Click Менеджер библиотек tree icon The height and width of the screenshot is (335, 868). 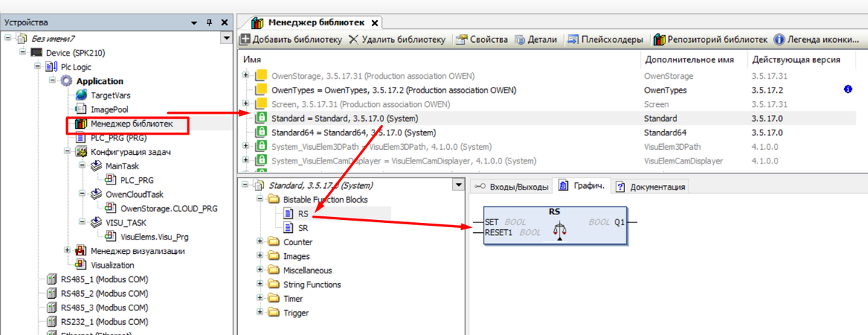click(x=82, y=123)
